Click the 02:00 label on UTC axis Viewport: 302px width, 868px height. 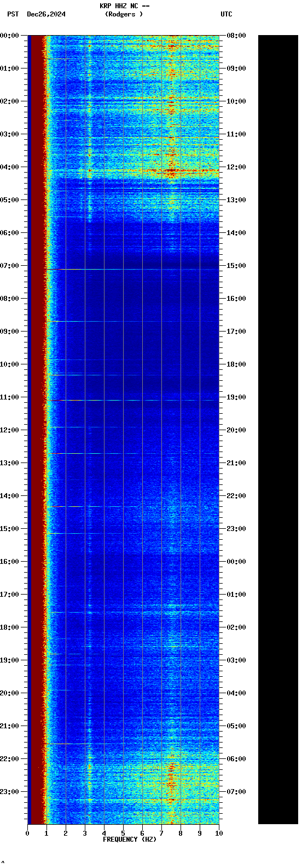pyautogui.click(x=236, y=627)
